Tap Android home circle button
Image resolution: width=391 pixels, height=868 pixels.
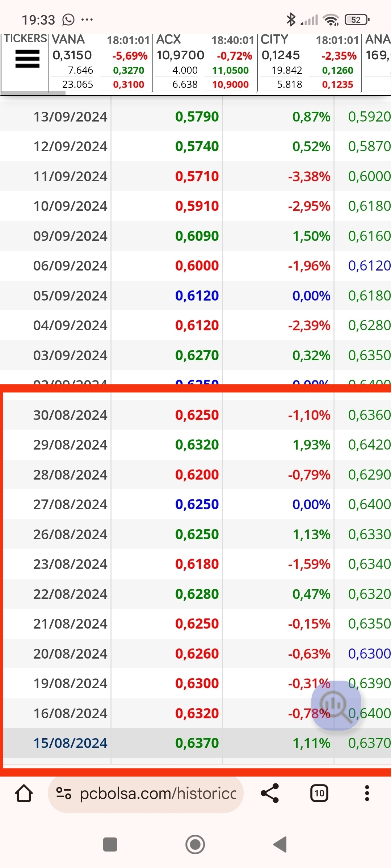click(x=195, y=844)
